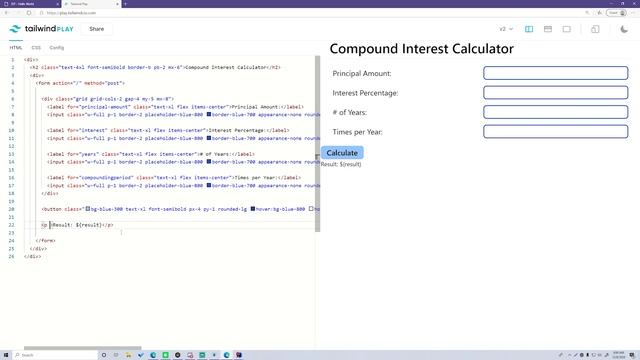640x360 pixels.
Task: Click the Interest Percentage input field
Action: click(556, 93)
